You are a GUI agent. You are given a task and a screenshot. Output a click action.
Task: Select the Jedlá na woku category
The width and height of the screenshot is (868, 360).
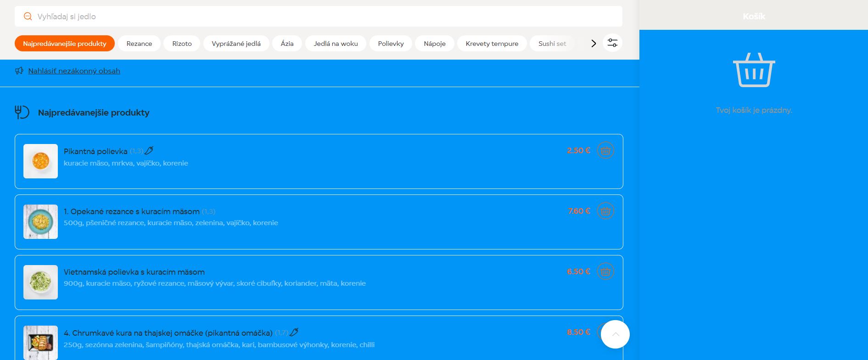pos(336,44)
